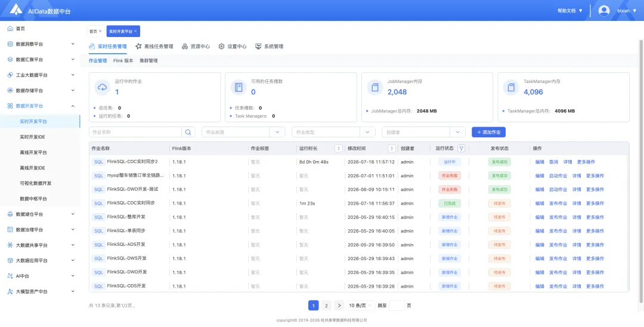The width and height of the screenshot is (644, 327).
Task: Expand the AI中台 sidebar group
Action: (x=73, y=276)
